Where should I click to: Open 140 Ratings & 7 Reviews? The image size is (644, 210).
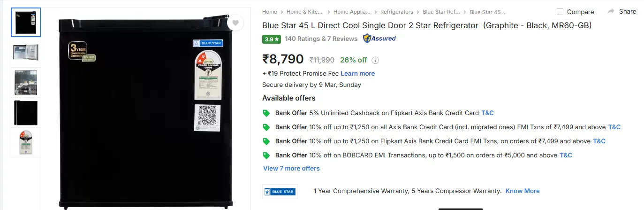(321, 39)
